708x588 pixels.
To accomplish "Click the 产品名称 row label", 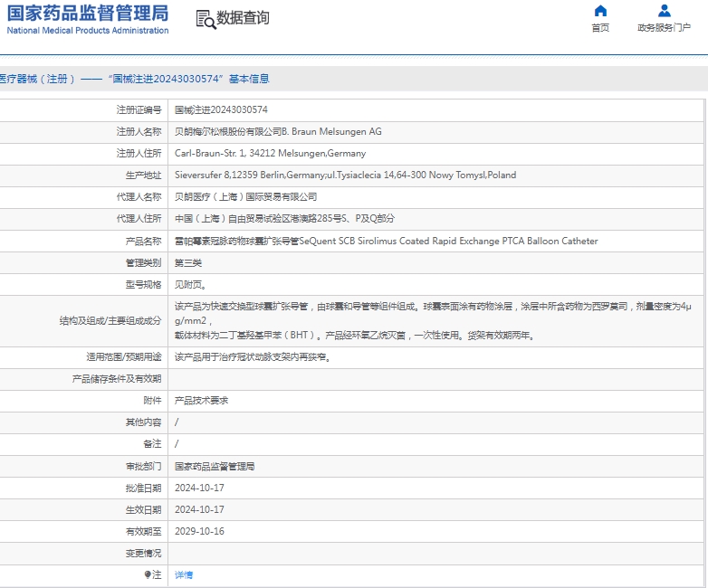I will [144, 241].
